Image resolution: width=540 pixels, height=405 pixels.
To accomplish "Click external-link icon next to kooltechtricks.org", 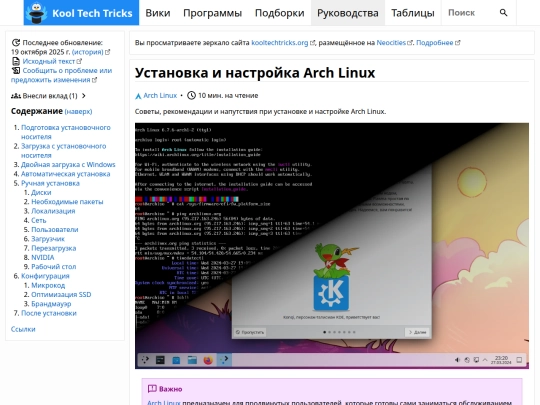I will click(x=312, y=43).
